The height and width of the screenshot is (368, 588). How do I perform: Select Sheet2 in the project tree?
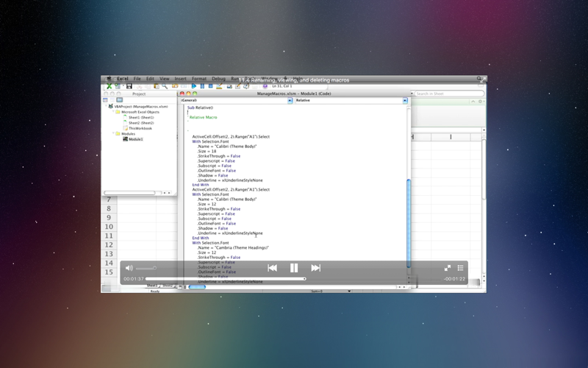coord(141,123)
